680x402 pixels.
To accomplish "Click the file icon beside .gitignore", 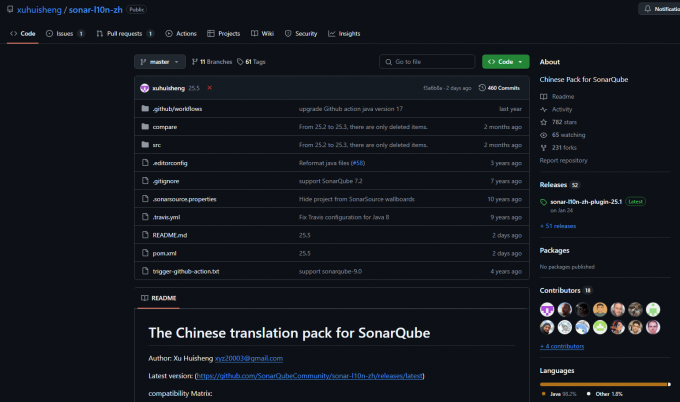I will point(145,181).
